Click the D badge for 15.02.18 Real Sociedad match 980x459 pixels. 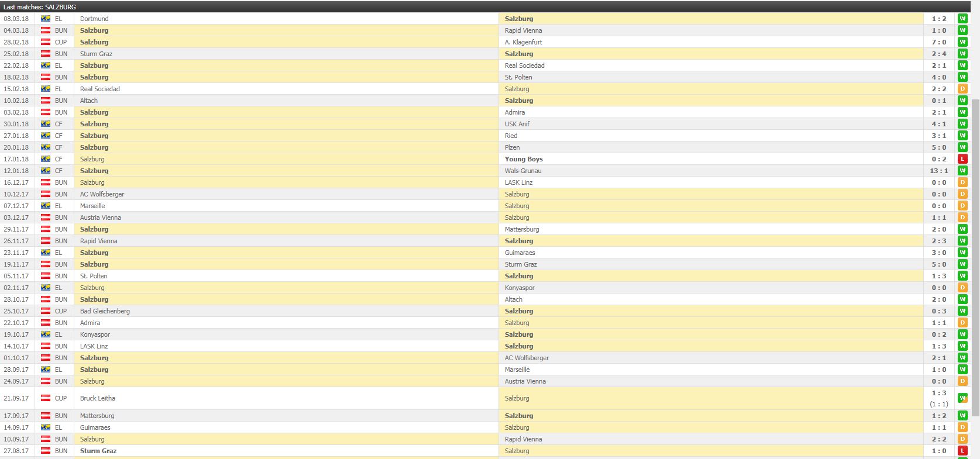pos(962,89)
